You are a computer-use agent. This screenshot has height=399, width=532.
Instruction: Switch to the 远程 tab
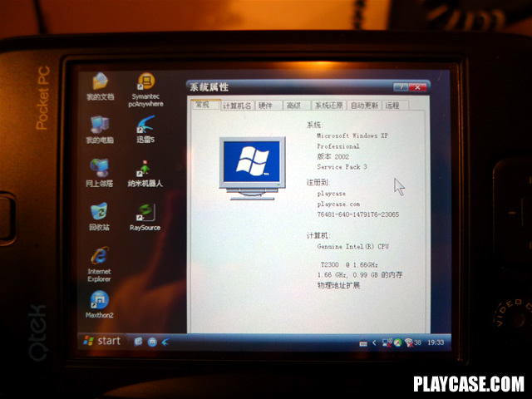click(x=396, y=106)
